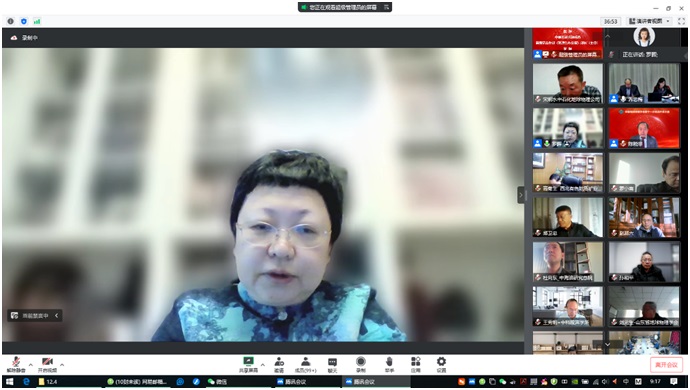Open the apps grid icon
Screen dimensions: 690x390
coord(415,364)
